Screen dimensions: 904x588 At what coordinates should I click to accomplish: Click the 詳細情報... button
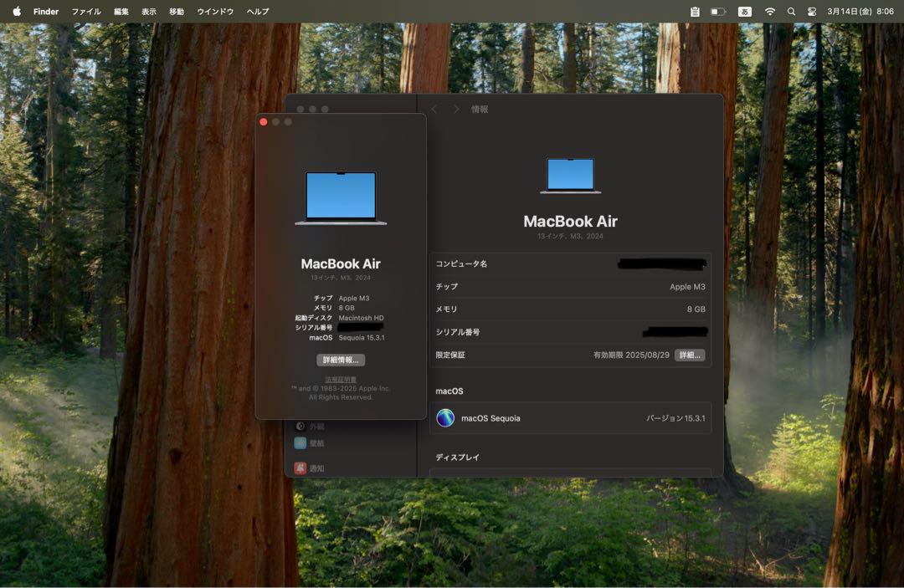point(341,360)
